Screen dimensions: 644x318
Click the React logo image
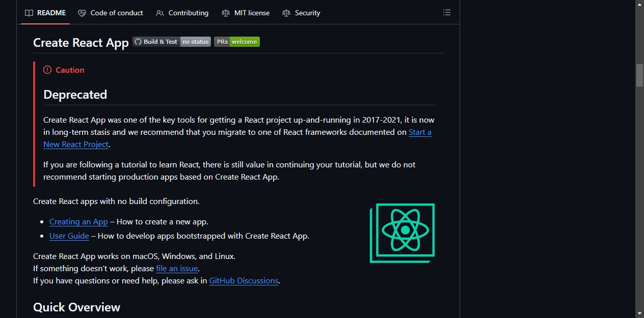(x=403, y=233)
